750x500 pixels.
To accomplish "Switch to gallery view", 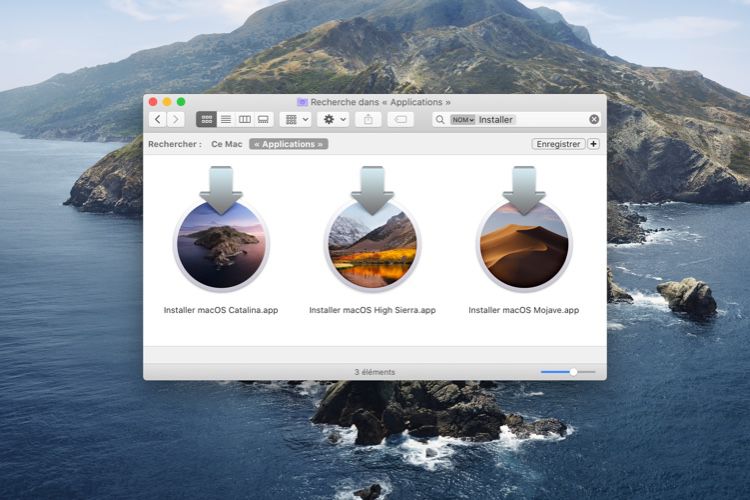I will [x=263, y=119].
